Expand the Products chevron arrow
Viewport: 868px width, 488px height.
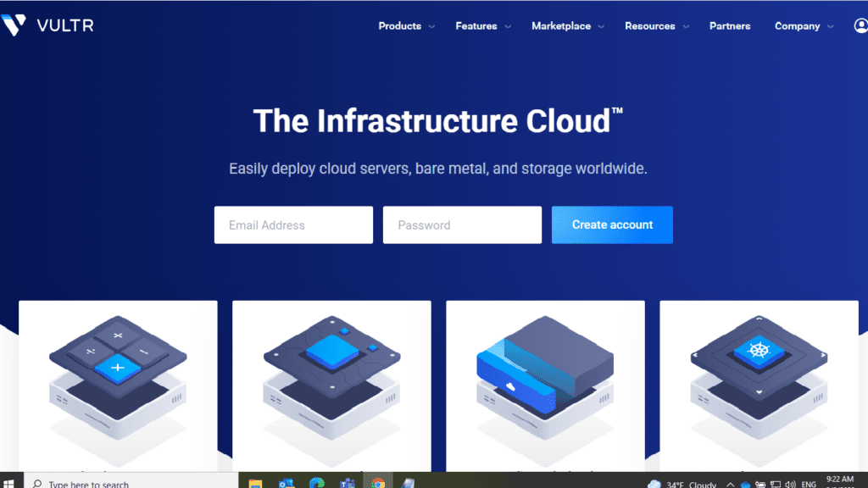point(431,26)
